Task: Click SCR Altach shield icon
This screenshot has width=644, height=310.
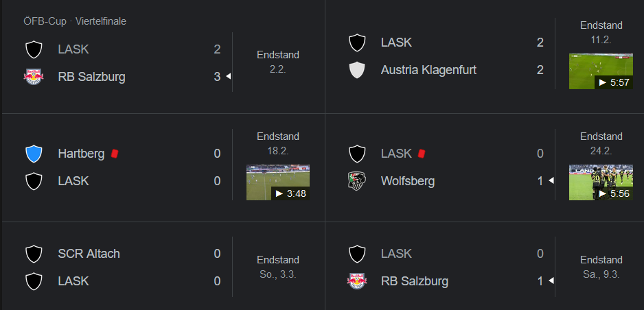Action: (34, 254)
